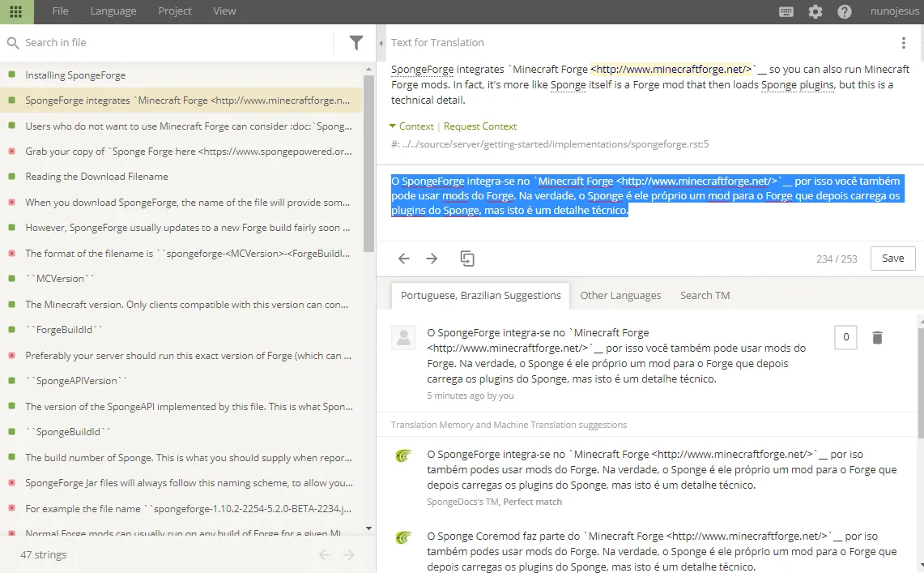Collapse the string list panel arrow
924x573 pixels.
tap(381, 42)
